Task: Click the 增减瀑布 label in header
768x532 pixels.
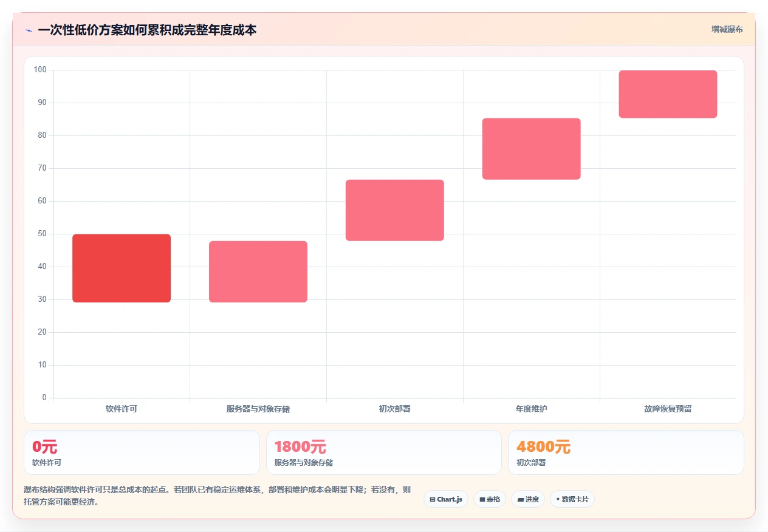Action: 727,29
